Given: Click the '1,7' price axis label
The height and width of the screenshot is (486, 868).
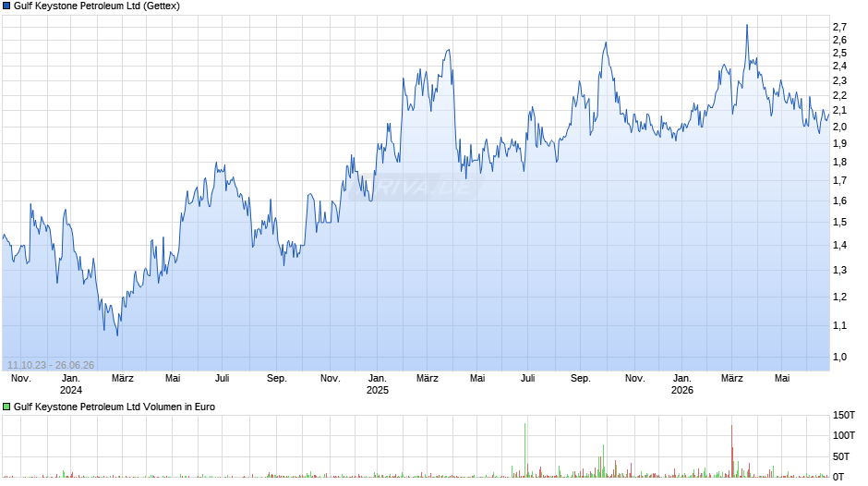Looking at the screenshot, I should [839, 181].
